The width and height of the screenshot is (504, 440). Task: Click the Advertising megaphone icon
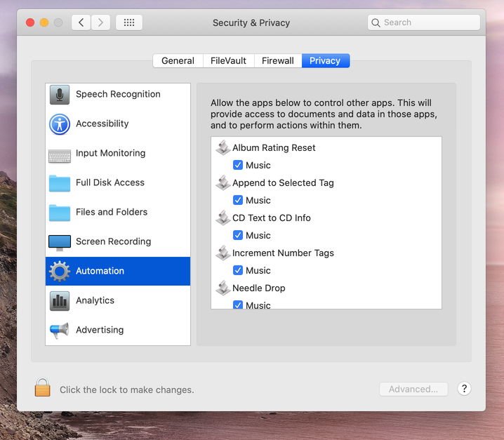point(60,331)
